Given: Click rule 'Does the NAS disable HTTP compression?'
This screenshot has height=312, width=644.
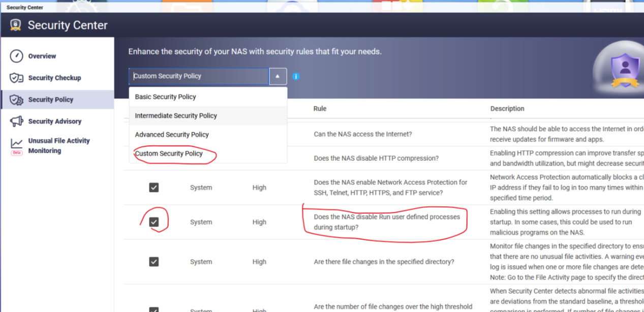Looking at the screenshot, I should (376, 158).
